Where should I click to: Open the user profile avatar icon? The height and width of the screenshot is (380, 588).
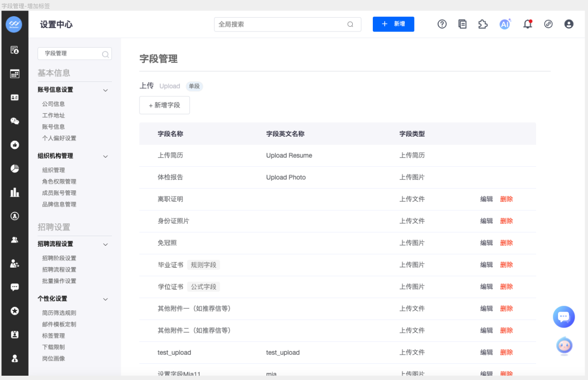(568, 24)
